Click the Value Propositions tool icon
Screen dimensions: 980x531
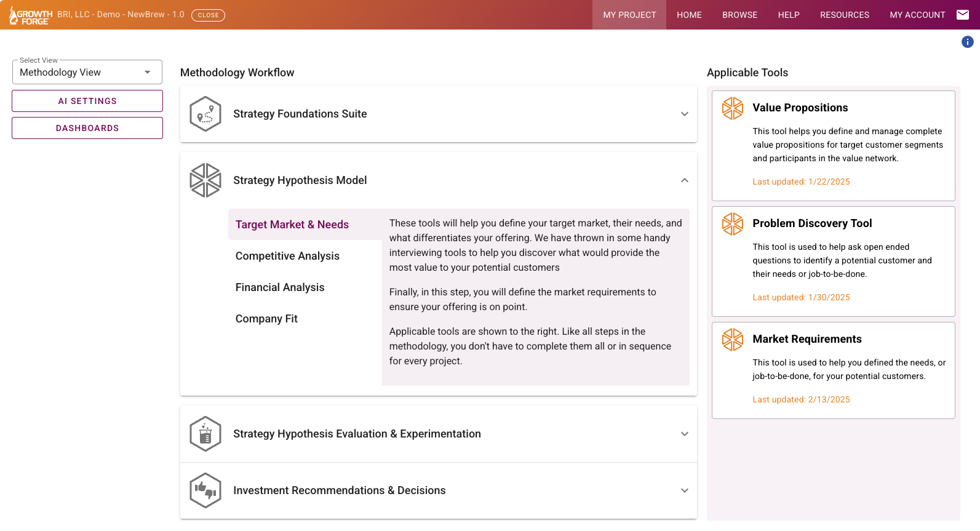point(732,108)
